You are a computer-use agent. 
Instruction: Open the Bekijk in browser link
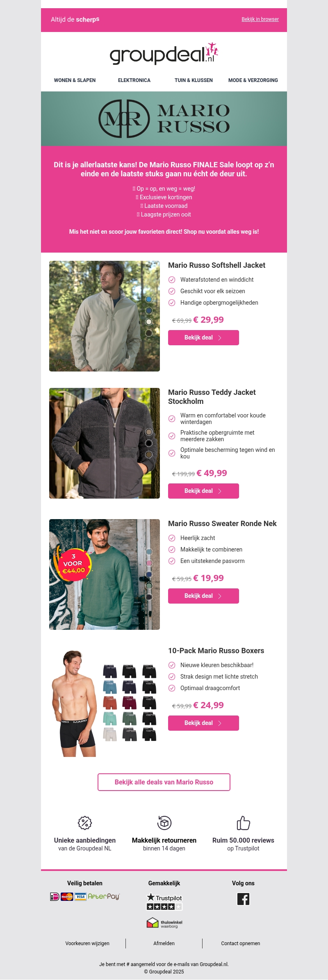point(260,19)
